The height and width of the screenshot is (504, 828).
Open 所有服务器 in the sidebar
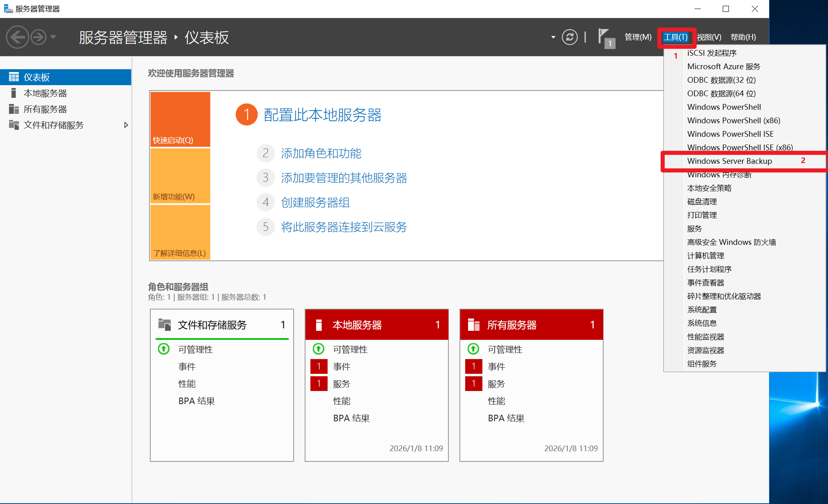[x=45, y=109]
